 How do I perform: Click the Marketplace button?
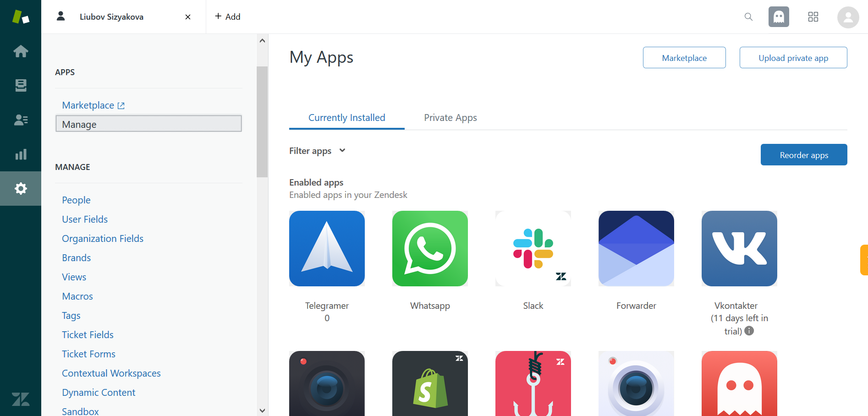(684, 58)
